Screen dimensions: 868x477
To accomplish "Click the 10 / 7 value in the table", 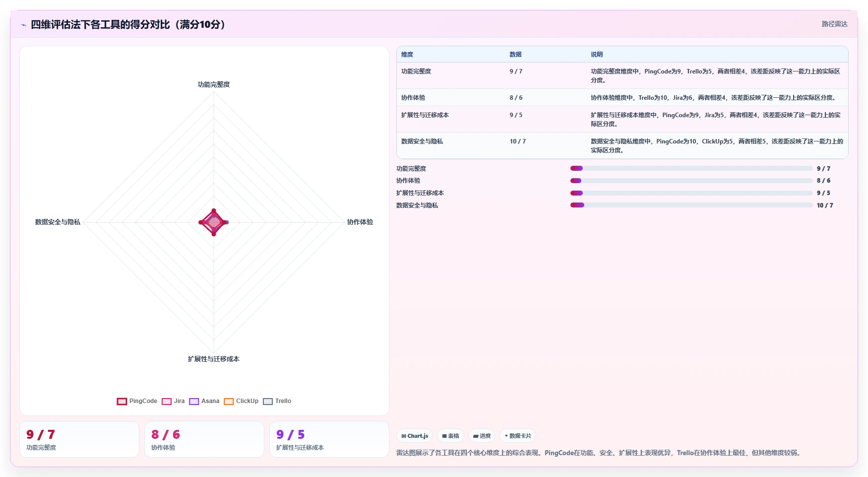I will (518, 141).
